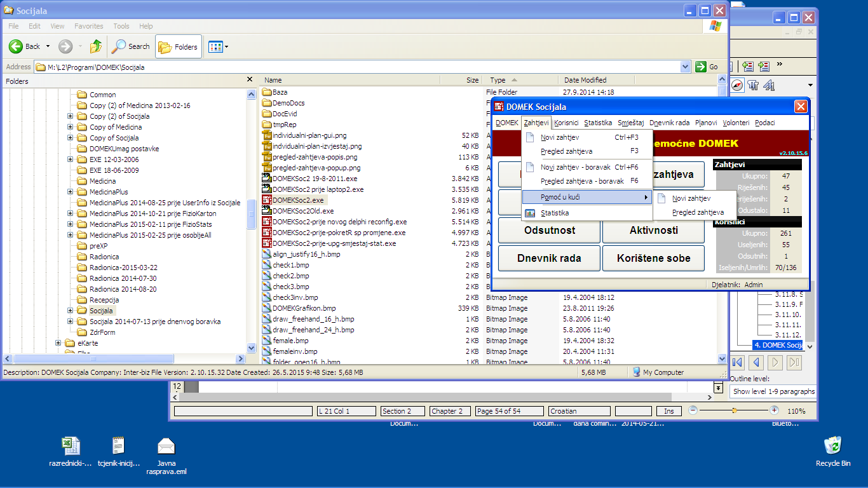Select Novi zahtjev in Pomoć u kući submenu
The image size is (868, 488).
tap(691, 198)
